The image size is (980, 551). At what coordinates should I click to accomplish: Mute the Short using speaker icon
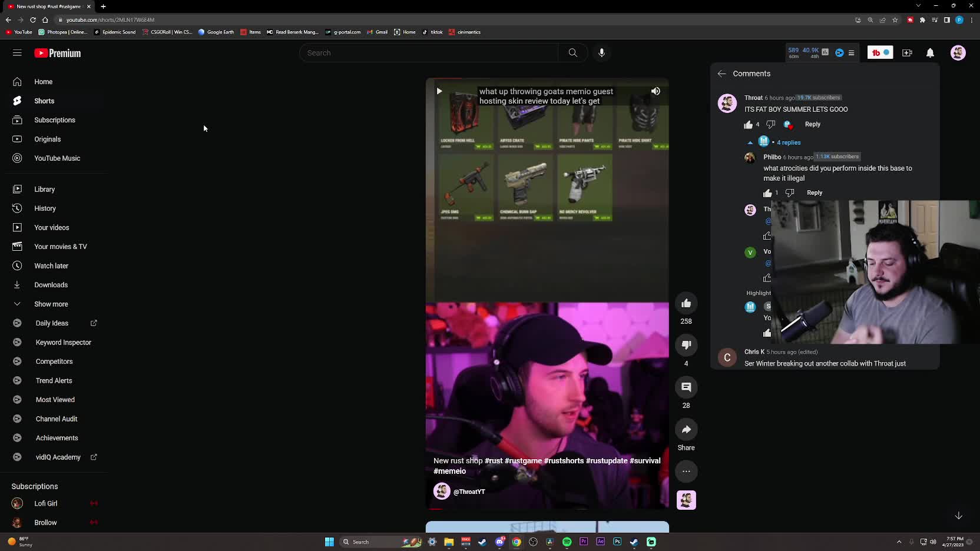[655, 91]
